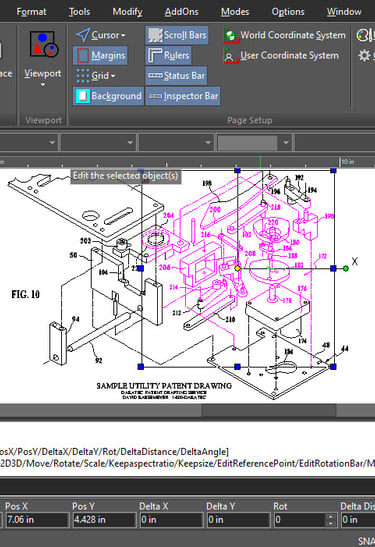Image resolution: width=375 pixels, height=547 pixels.
Task: Click the bottom-middle blue selection handle
Action: pyautogui.click(x=237, y=367)
